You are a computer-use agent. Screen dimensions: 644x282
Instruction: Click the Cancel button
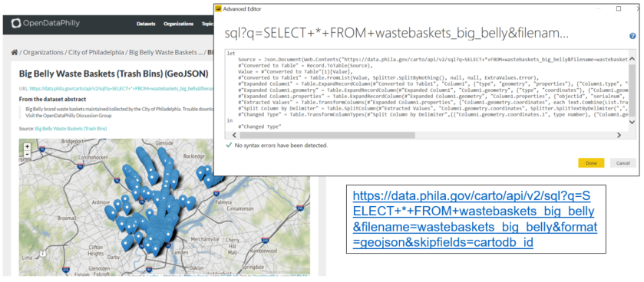[x=623, y=162]
